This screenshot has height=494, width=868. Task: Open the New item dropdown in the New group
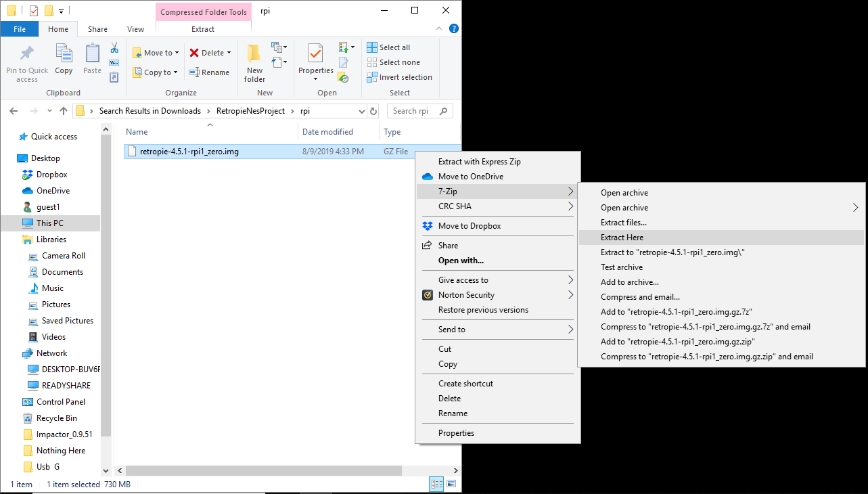tap(279, 47)
